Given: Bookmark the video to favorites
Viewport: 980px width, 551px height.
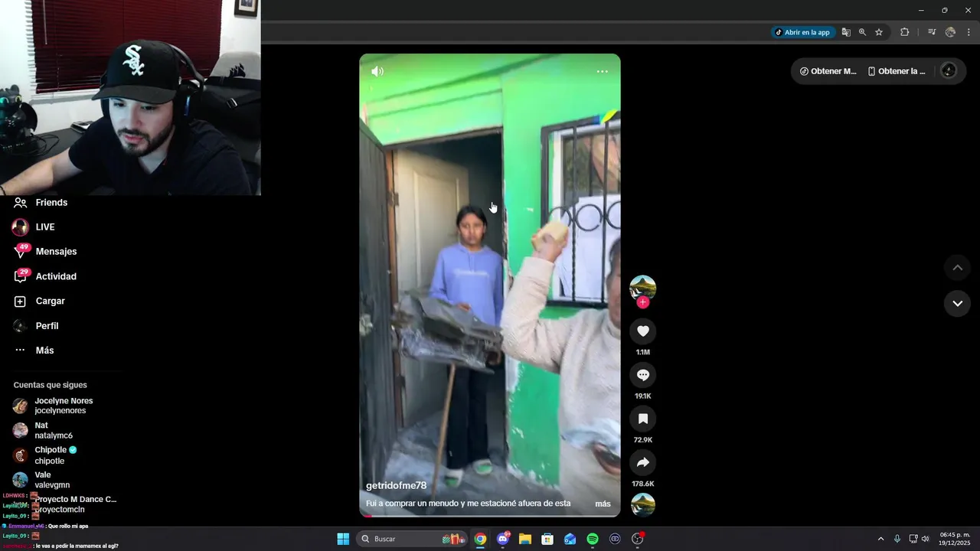Looking at the screenshot, I should click(x=643, y=419).
